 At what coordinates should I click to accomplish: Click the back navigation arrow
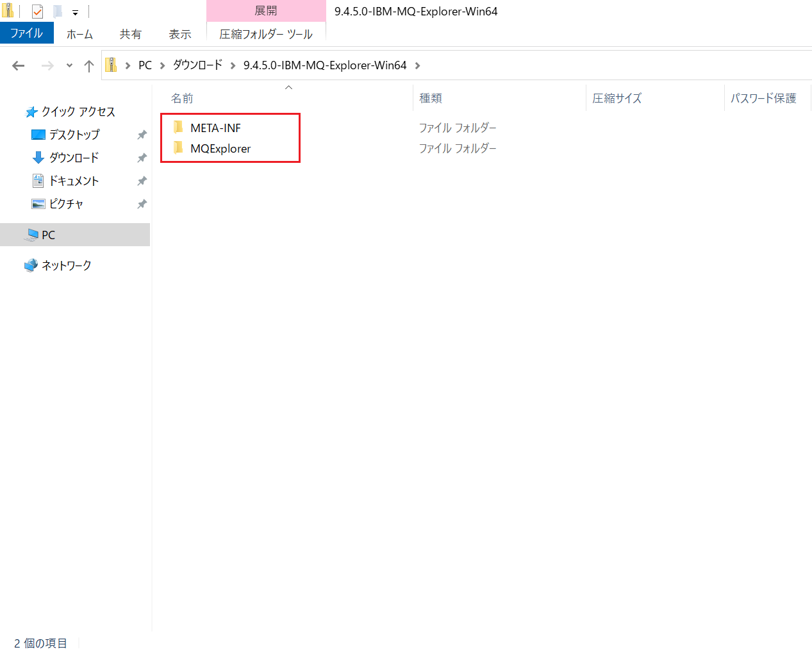(x=19, y=65)
